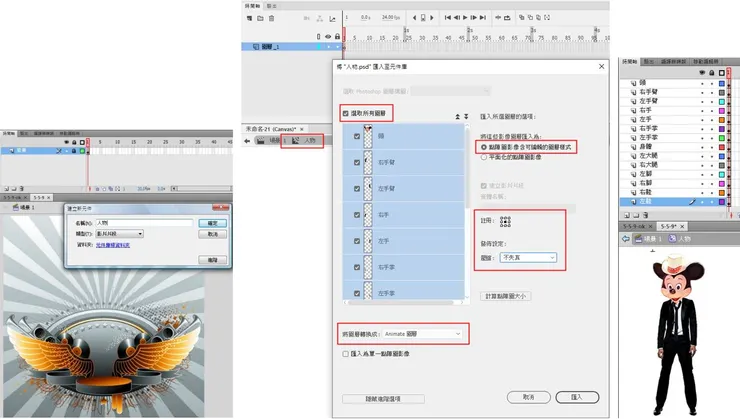Click move-layer-up double arrow in import dialog
Viewport: 740px width, 419px height.
457,116
